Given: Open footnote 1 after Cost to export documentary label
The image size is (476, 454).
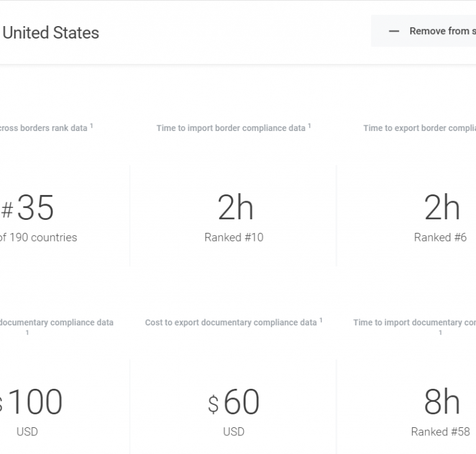Looking at the screenshot, I should 321,320.
